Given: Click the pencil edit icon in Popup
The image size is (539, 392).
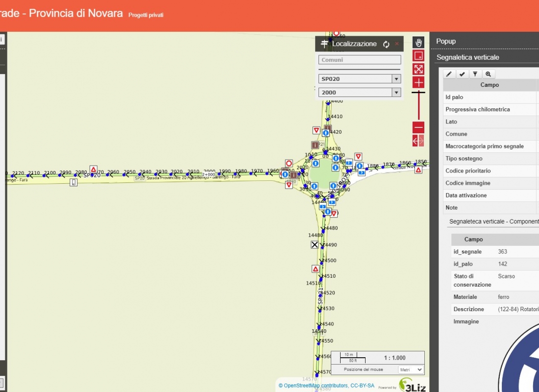Looking at the screenshot, I should pos(449,74).
